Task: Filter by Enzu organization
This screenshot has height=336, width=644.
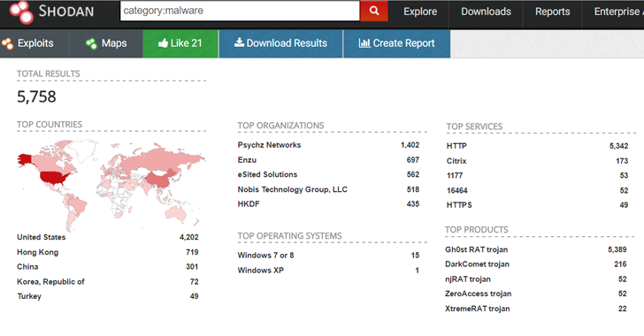Action: 247,160
